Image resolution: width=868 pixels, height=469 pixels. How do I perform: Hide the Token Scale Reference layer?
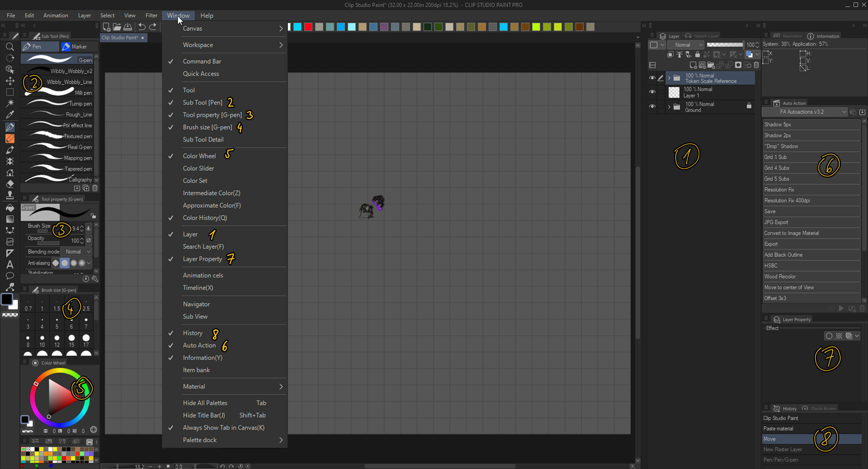[652, 78]
